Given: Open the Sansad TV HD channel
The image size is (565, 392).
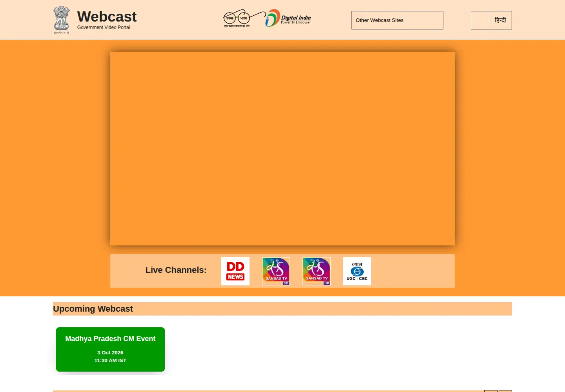Looking at the screenshot, I should pos(317,271).
